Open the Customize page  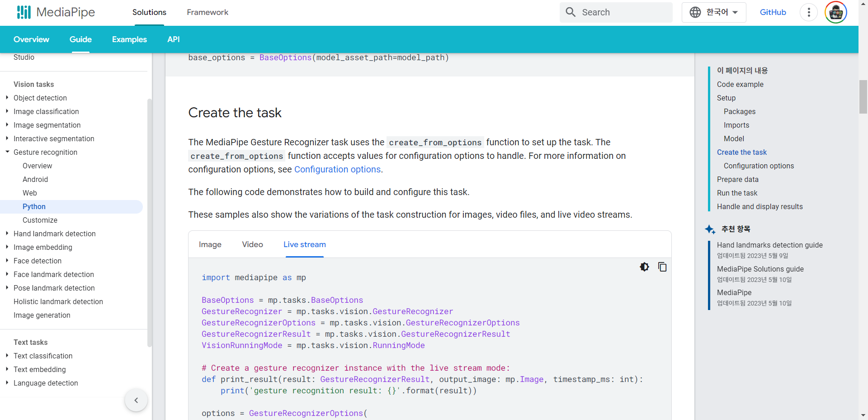tap(40, 220)
